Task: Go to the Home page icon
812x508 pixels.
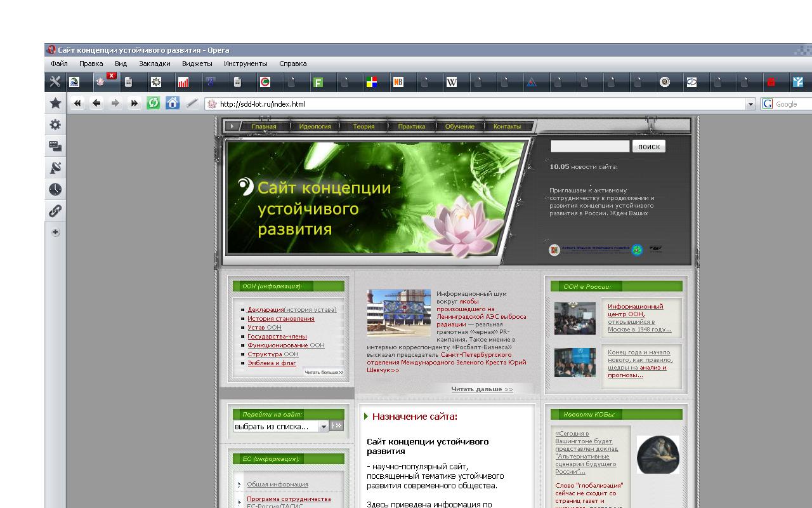Action: 173,104
